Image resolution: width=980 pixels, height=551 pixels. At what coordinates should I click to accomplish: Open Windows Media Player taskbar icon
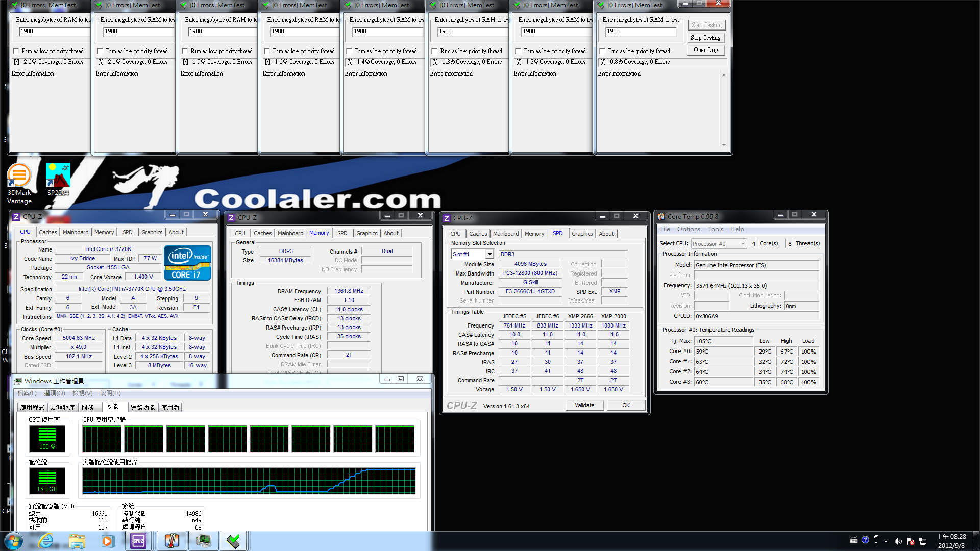[107, 541]
